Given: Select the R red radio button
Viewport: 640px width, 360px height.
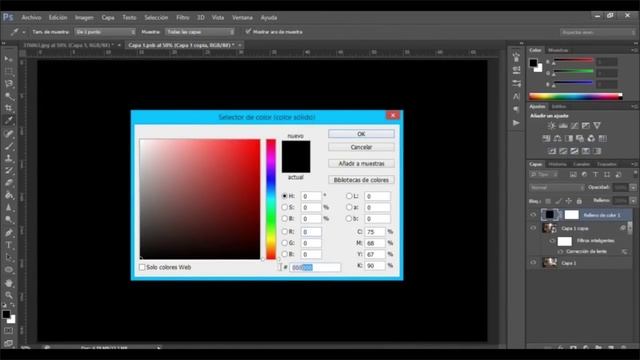Looking at the screenshot, I should (x=284, y=231).
